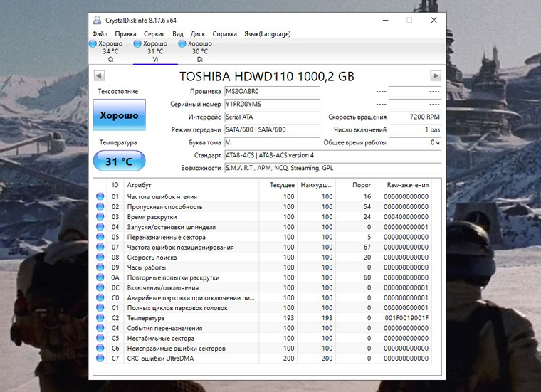Click status orb for attribute C6

click(x=100, y=348)
